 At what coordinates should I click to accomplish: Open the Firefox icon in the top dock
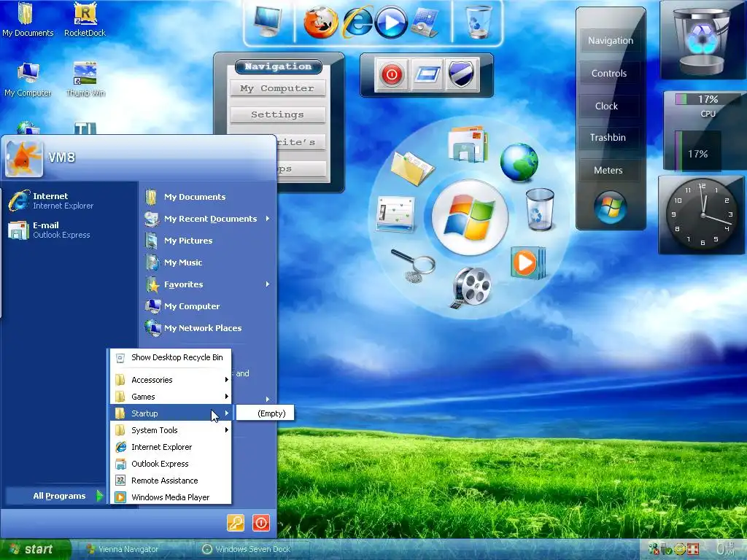[x=321, y=23]
